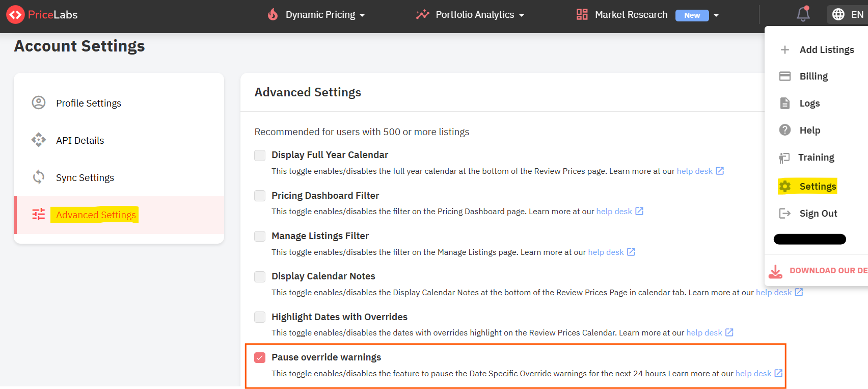This screenshot has width=868, height=389.
Task: Click the Sync Settings refresh icon
Action: coord(39,177)
